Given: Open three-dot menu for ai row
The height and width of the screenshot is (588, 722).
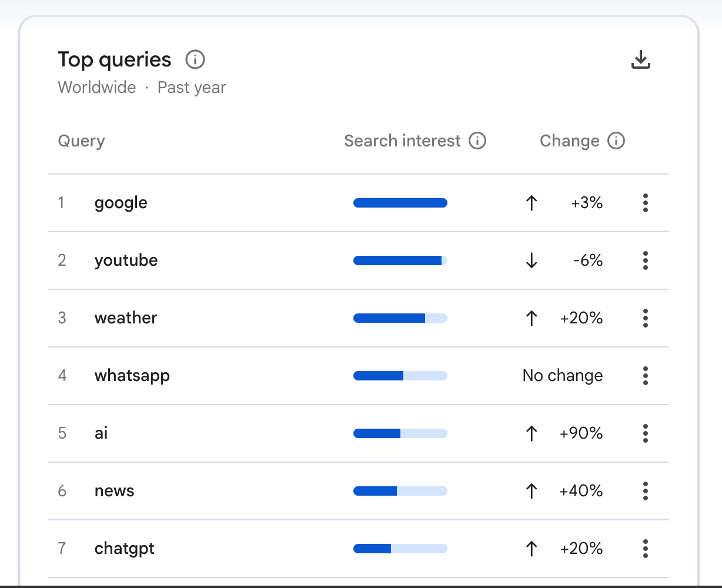Looking at the screenshot, I should point(646,433).
